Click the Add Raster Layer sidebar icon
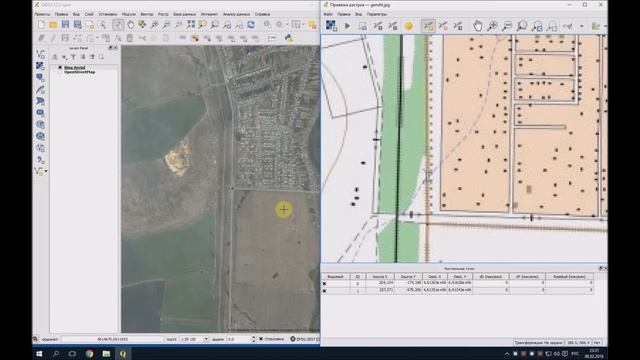 pos(40,66)
